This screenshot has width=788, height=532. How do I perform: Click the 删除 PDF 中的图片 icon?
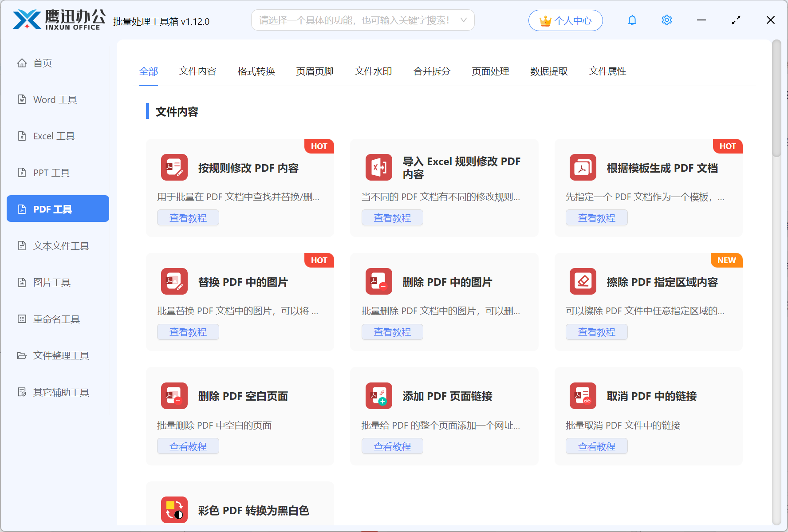[x=378, y=281]
